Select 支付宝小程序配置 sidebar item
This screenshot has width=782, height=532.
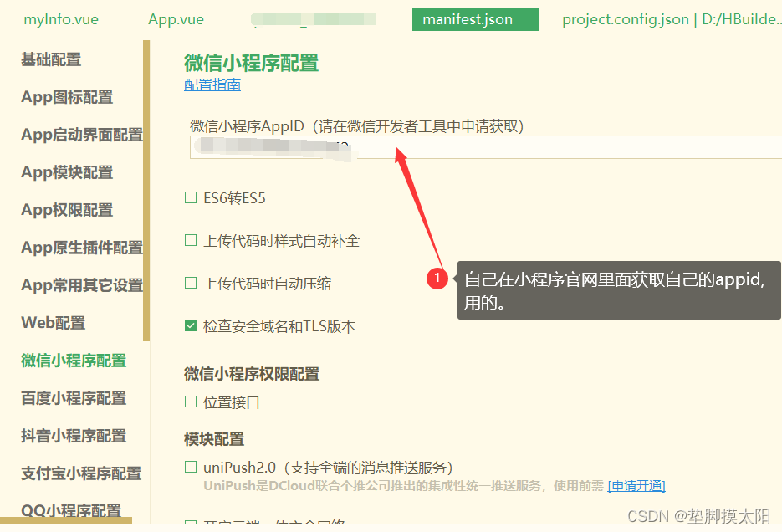pos(81,473)
